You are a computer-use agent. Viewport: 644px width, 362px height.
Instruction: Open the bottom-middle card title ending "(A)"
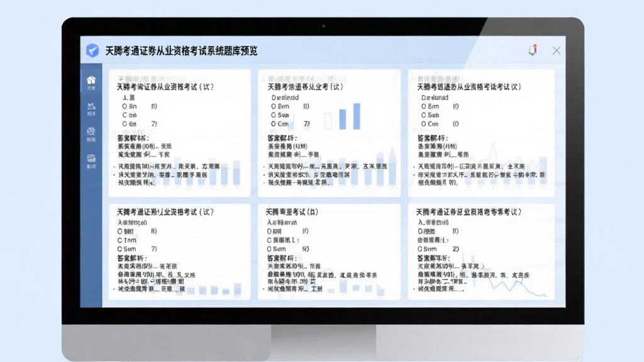[x=292, y=212]
